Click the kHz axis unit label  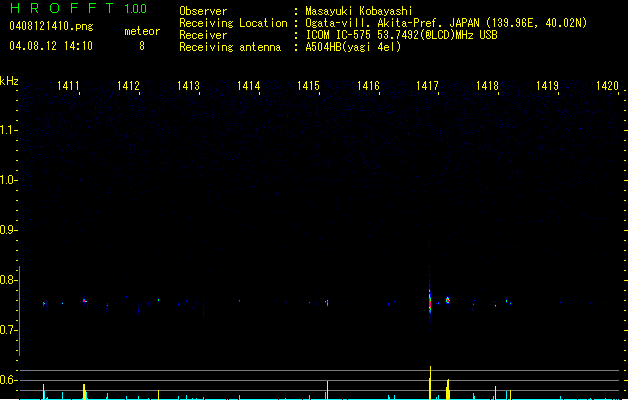click(x=9, y=81)
